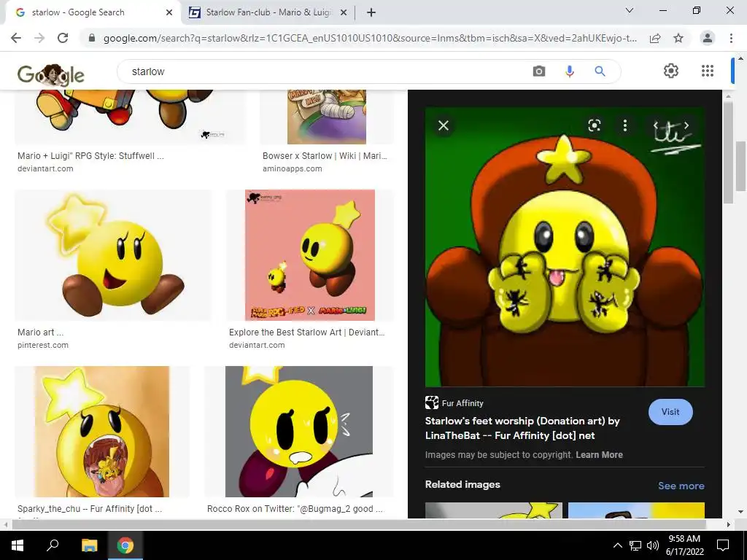
Task: Search inside image with Lens icon
Action: (594, 125)
